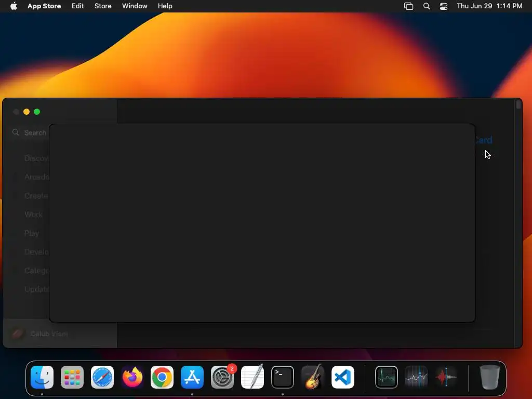
Task: Open Launchpad from the dock
Action: 72,377
